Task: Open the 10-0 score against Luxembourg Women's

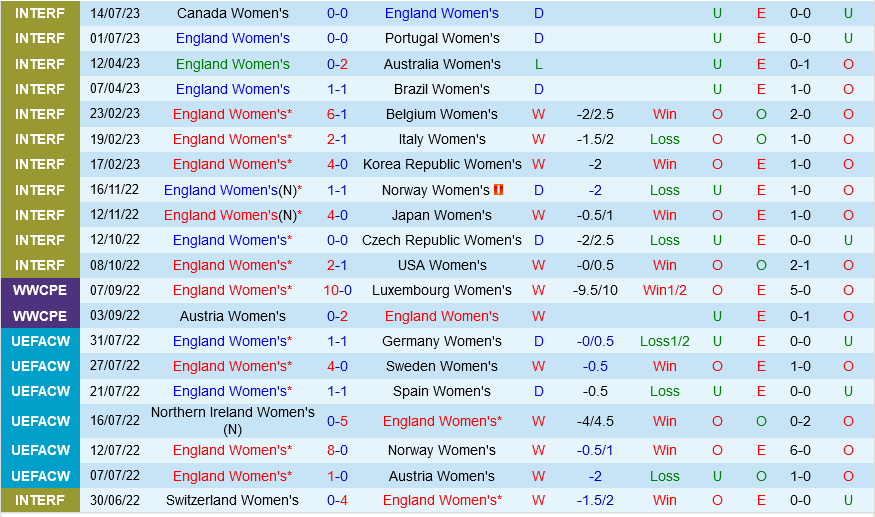Action: [337, 290]
